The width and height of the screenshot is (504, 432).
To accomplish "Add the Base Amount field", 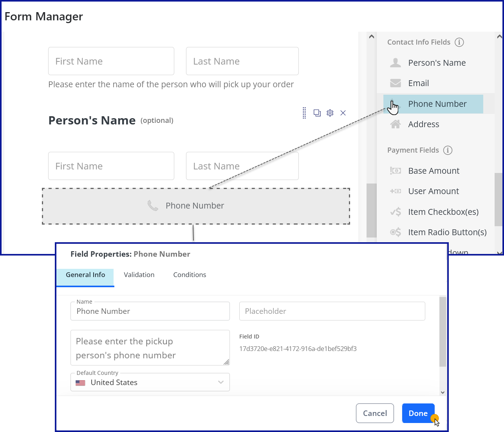I will [x=434, y=171].
